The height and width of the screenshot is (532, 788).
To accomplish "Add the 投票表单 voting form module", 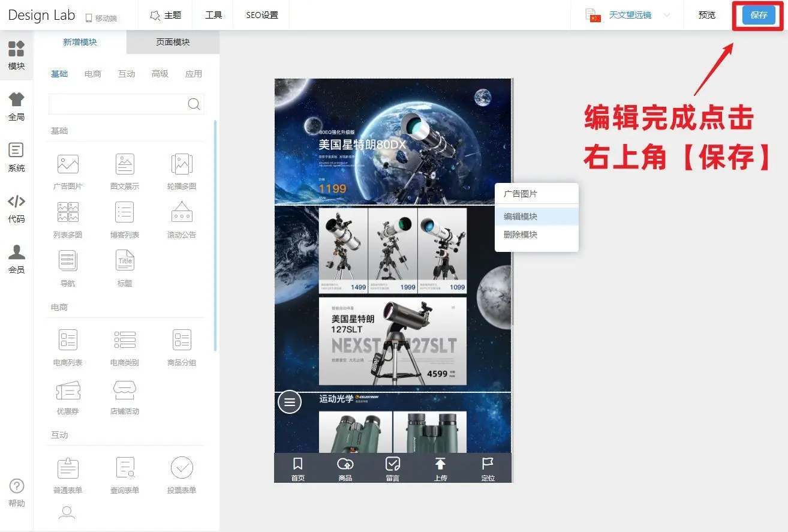I will point(182,476).
